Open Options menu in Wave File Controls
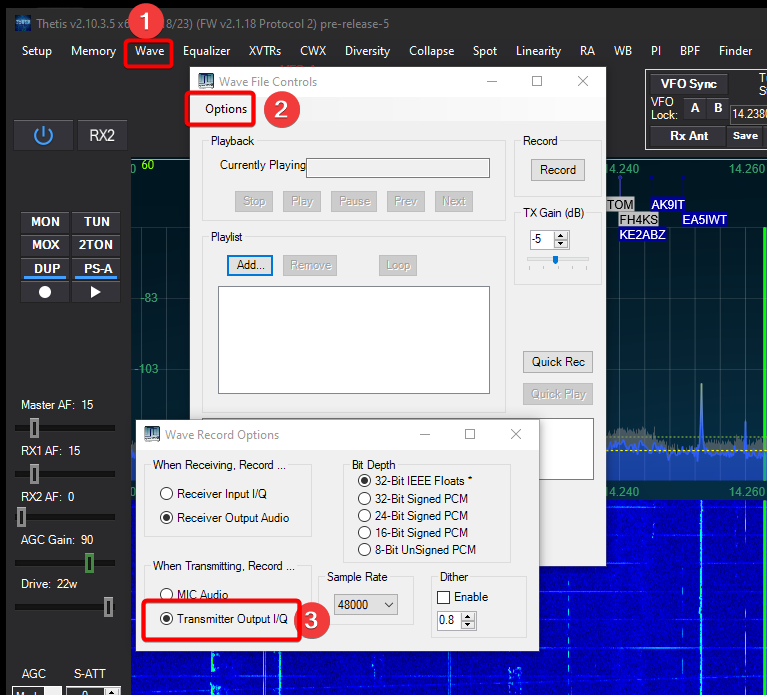Viewport: 767px width, 695px height. (225, 109)
